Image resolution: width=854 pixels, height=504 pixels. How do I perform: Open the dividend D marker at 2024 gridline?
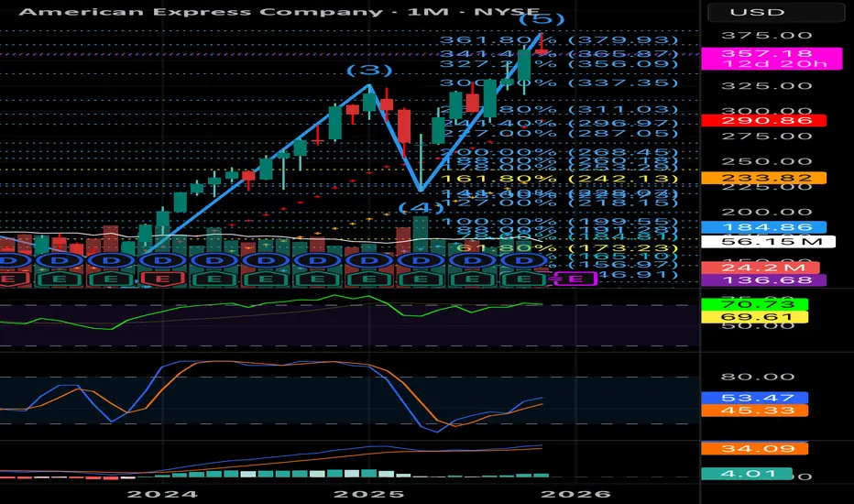(162, 260)
